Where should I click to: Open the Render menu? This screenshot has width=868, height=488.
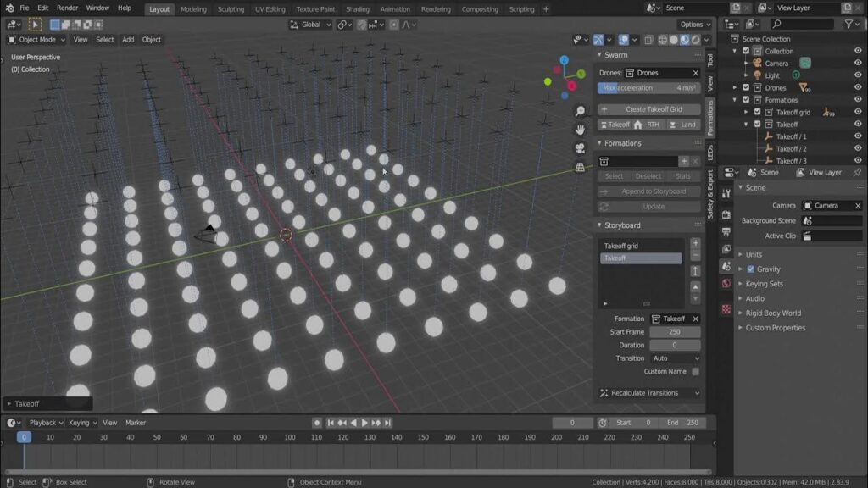(67, 8)
